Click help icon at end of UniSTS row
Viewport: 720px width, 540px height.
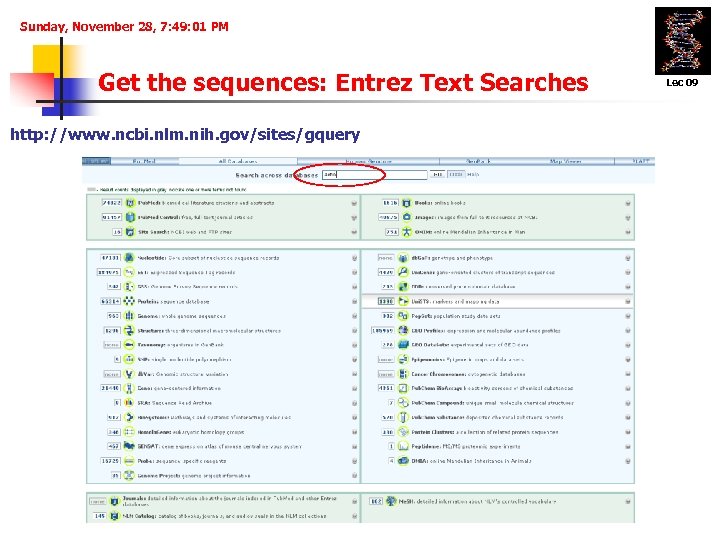click(x=628, y=302)
